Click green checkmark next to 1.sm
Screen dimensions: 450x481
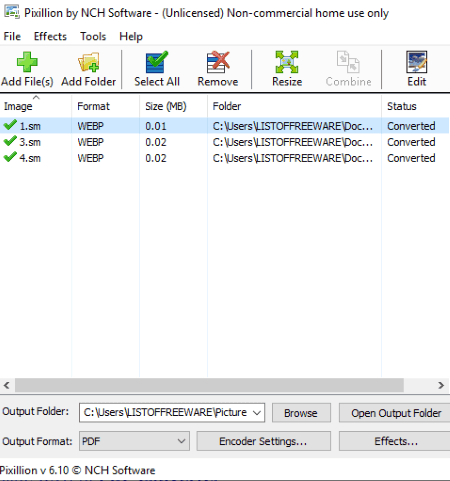(10, 125)
